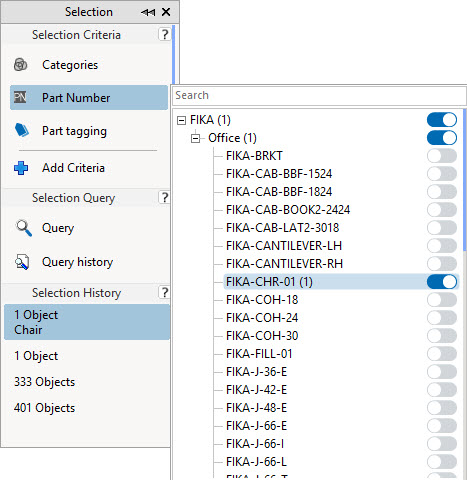467x480 pixels.
Task: Turn off the FIKA (1) toggle
Action: 442,120
